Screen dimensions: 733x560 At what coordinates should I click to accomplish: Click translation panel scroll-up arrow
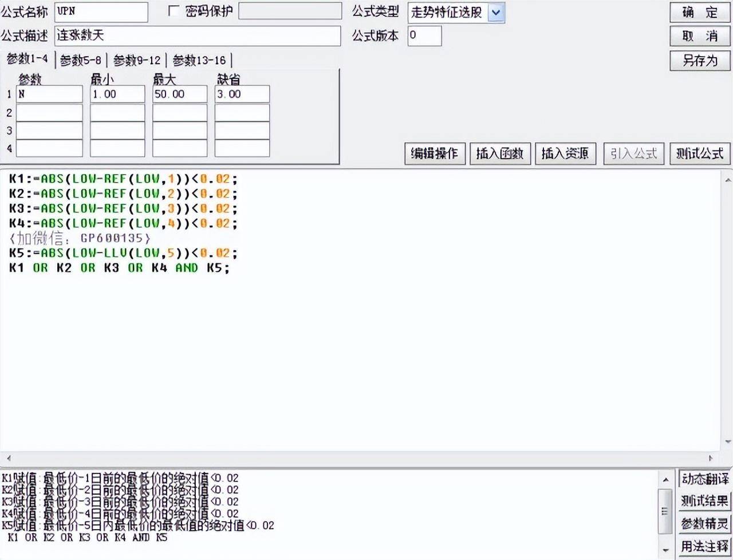(x=665, y=479)
